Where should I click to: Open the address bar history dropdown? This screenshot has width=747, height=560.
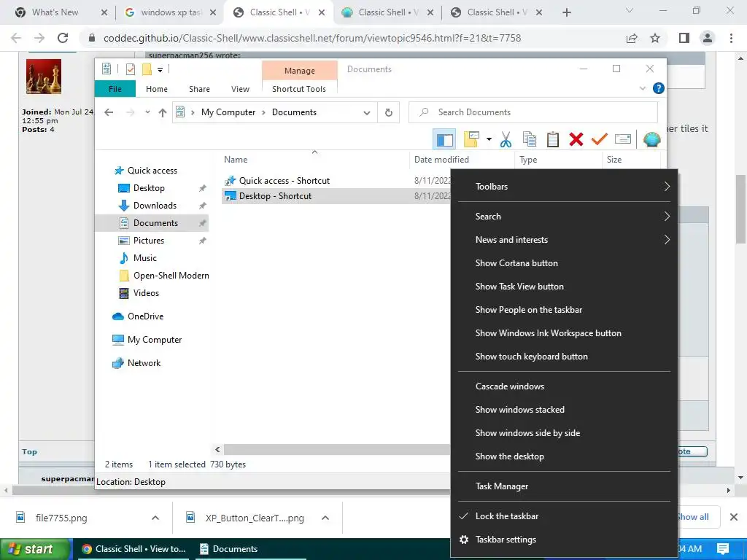[x=367, y=113]
